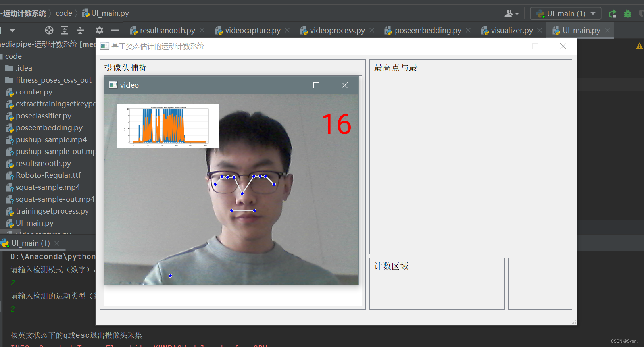Click the Expand All icon in project toolbar
644x347 pixels.
(65, 30)
